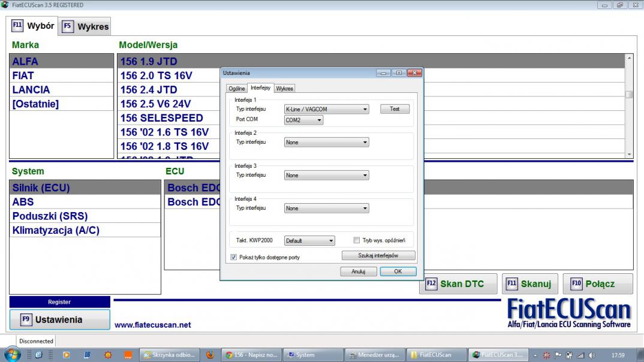The height and width of the screenshot is (362, 644).
Task: Choose [Ostatnie] in the Marka list
Action: [62, 104]
